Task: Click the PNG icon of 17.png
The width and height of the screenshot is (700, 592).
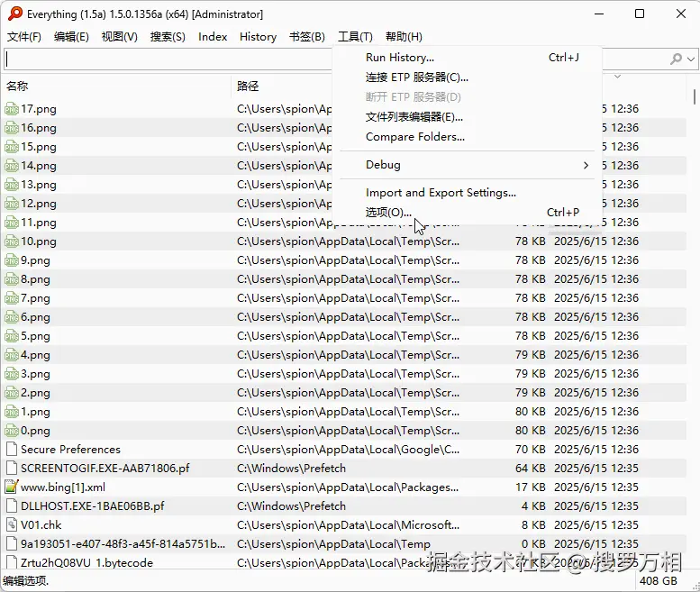Action: point(12,109)
